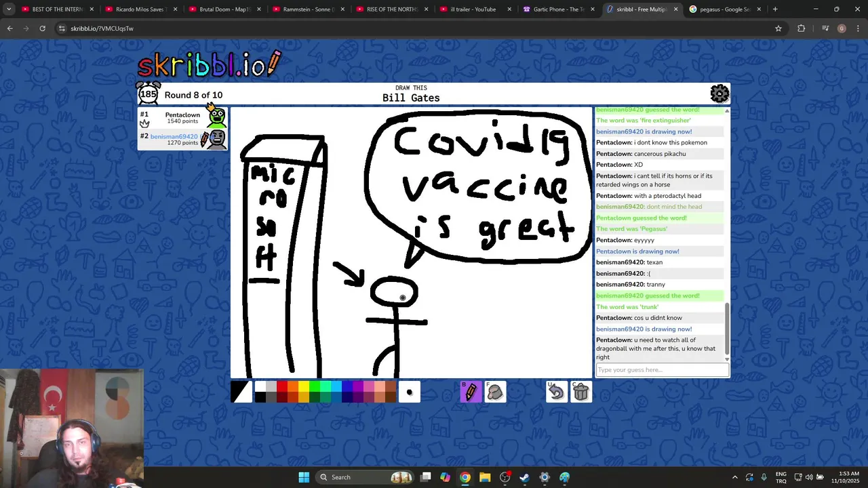The height and width of the screenshot is (488, 868).
Task: Go back using browser back arrow
Action: (9, 28)
